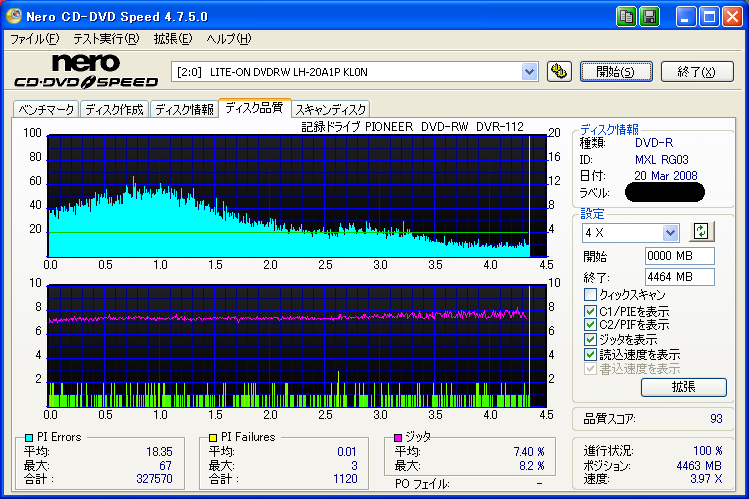Click the 開始 0000 MB input field
749x499 pixels.
pos(679,255)
